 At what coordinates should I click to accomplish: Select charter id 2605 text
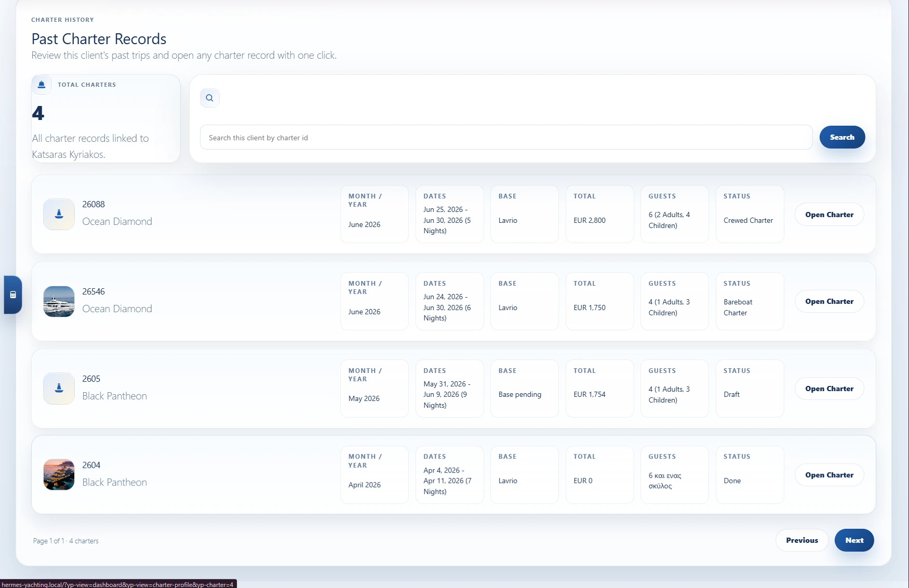pos(91,379)
